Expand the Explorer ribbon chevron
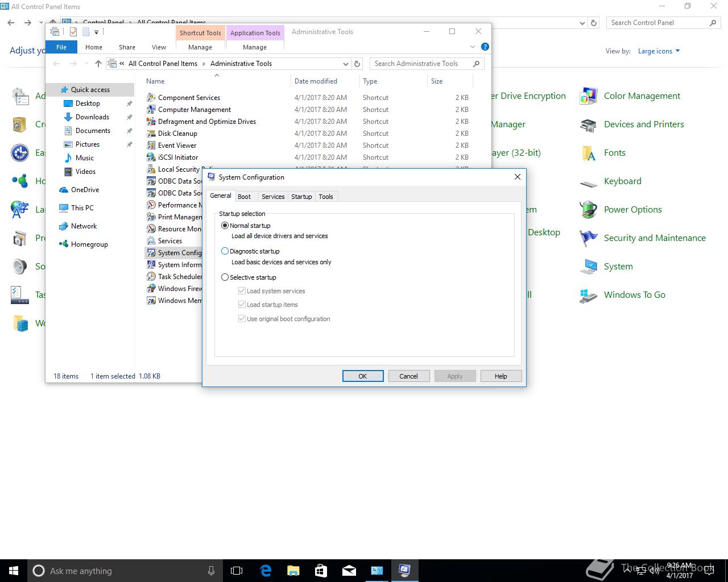 (x=473, y=47)
